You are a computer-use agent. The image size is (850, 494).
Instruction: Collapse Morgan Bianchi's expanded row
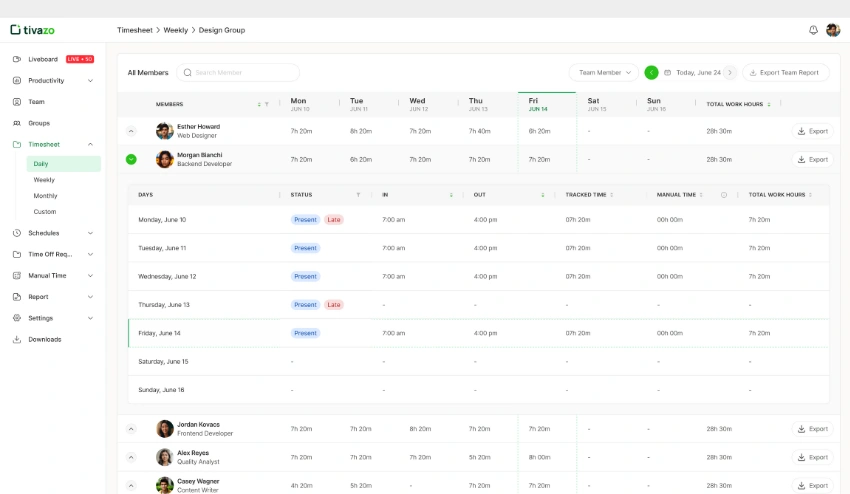[x=131, y=159]
